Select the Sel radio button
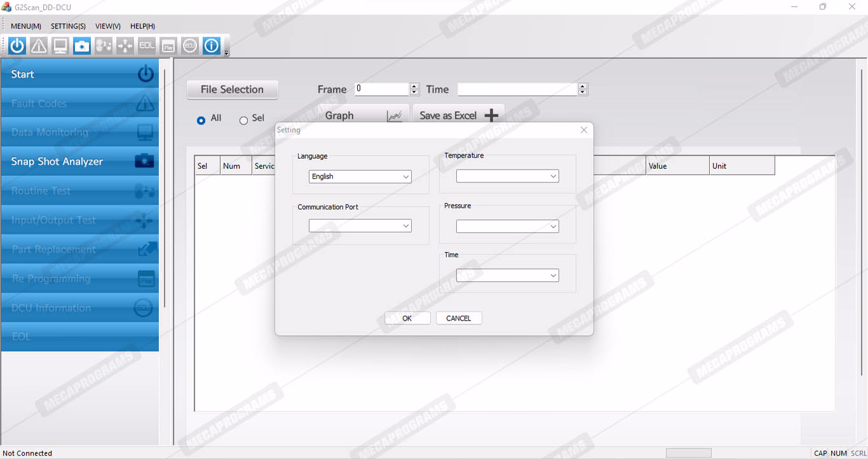868x459 pixels. click(243, 120)
